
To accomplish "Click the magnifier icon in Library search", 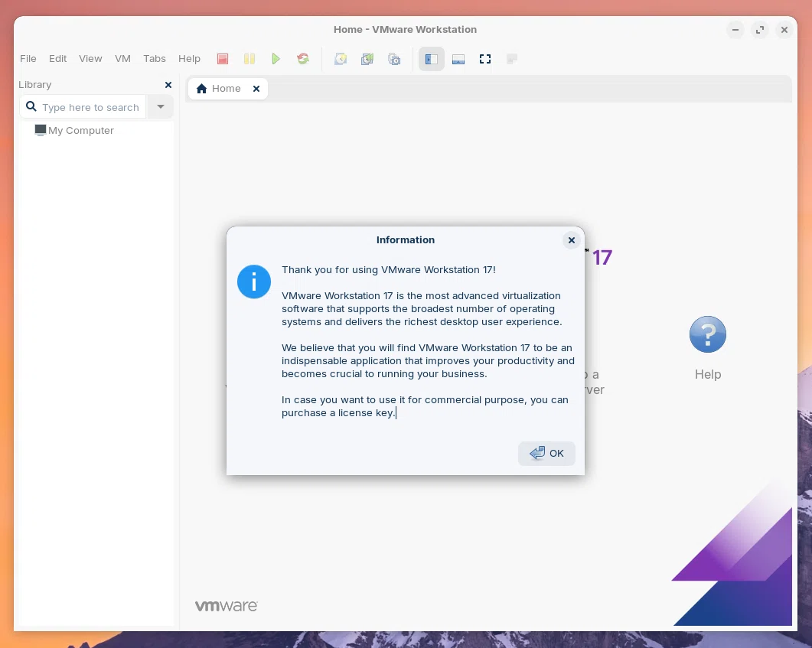I will click(31, 106).
